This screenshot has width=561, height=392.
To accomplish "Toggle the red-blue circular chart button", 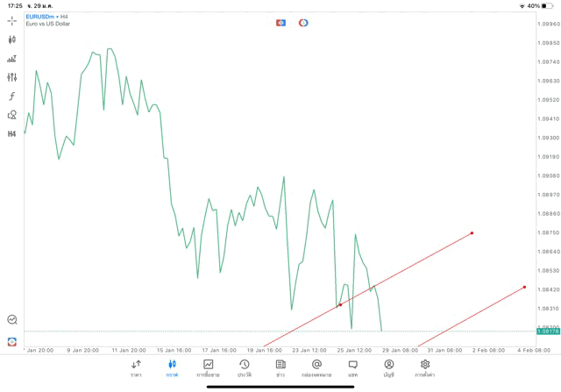I will pyautogui.click(x=303, y=23).
